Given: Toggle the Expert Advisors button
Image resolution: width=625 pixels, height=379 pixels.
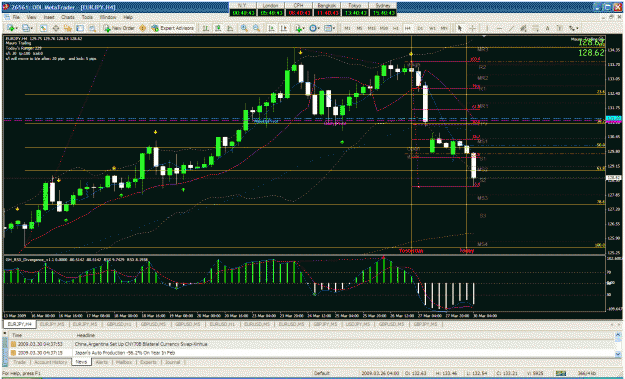Looking at the screenshot, I should pos(172,28).
